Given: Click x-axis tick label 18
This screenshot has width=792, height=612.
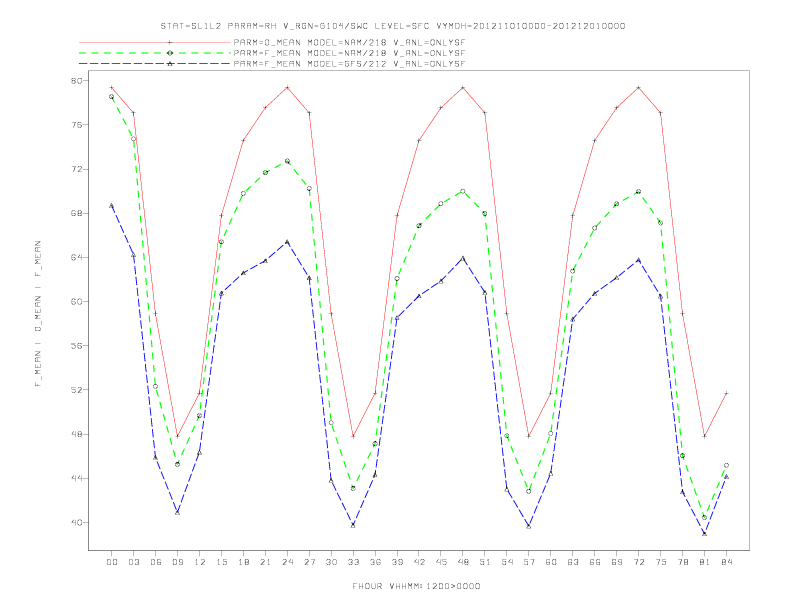Looking at the screenshot, I should (x=243, y=562).
